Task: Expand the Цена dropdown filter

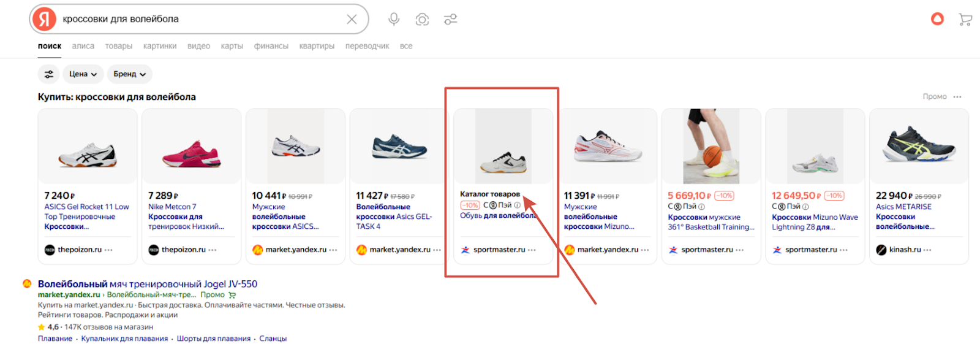Action: [83, 74]
